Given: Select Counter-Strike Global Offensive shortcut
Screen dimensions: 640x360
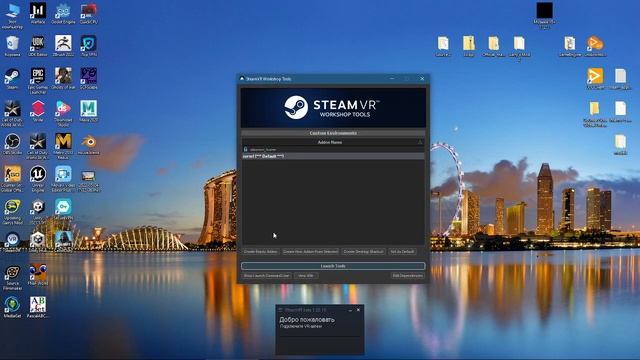Looking at the screenshot, I should pyautogui.click(x=12, y=179).
